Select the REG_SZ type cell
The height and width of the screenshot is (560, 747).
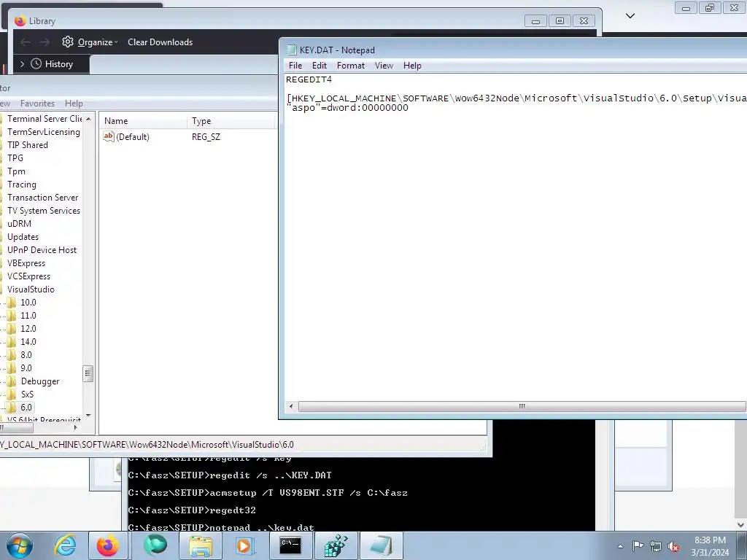point(206,136)
